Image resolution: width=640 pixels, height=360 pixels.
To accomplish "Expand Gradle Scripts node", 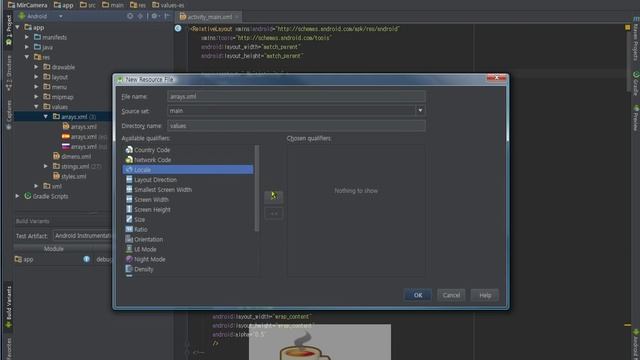I will click(18, 196).
